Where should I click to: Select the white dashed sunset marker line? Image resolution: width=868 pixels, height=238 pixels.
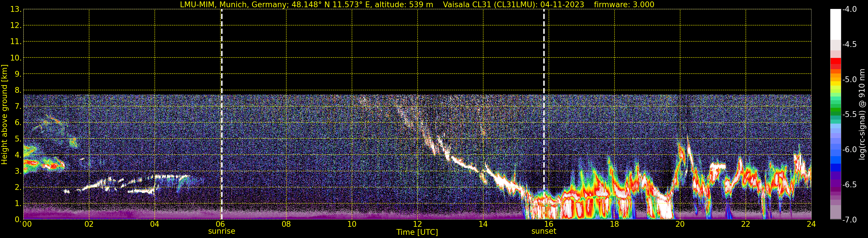tap(544, 114)
